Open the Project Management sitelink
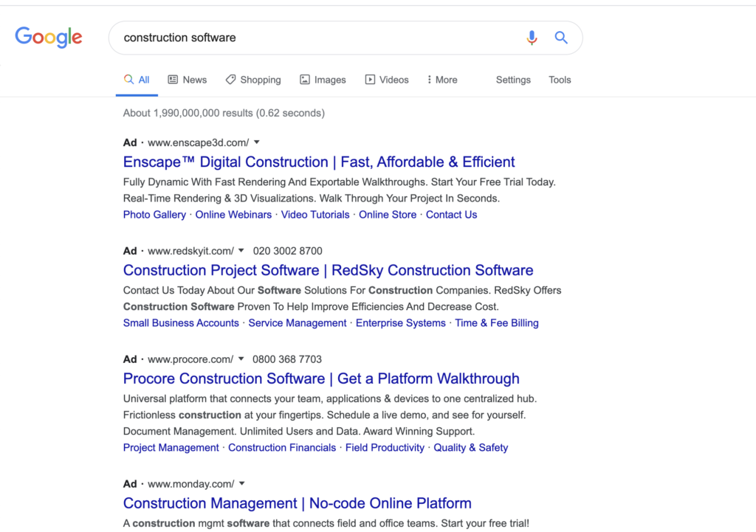Viewport: 756px width, 532px height. [171, 448]
